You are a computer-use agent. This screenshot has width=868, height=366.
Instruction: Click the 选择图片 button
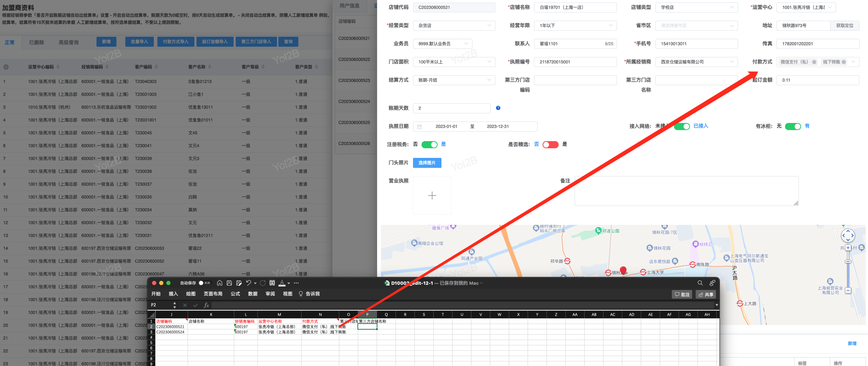(x=427, y=163)
